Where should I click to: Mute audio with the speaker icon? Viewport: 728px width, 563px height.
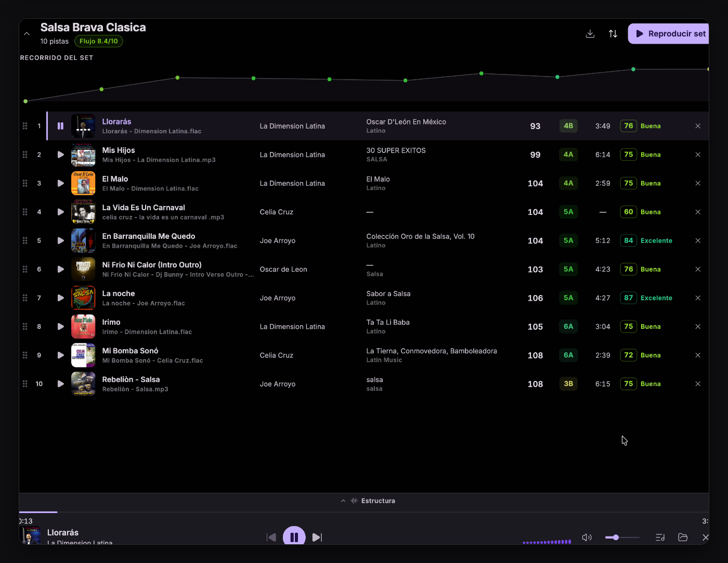pyautogui.click(x=587, y=538)
